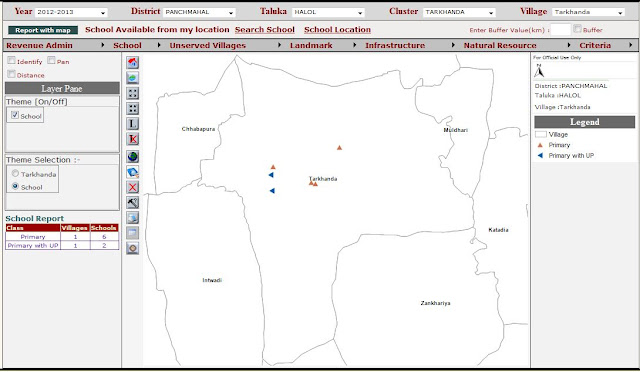Click the window panel tool icon
Screen dimensions: 640x372
pyautogui.click(x=133, y=233)
